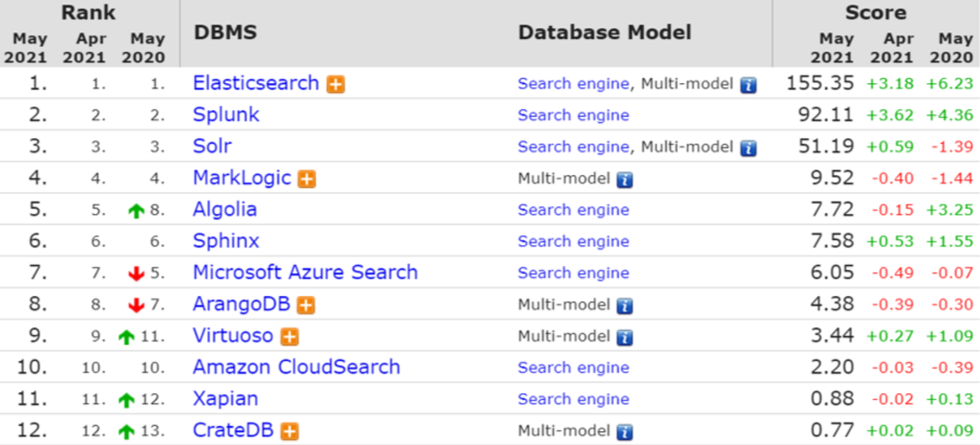Click the blue info icon in Elasticsearch row
This screenshot has height=445, width=980.
coord(749,85)
